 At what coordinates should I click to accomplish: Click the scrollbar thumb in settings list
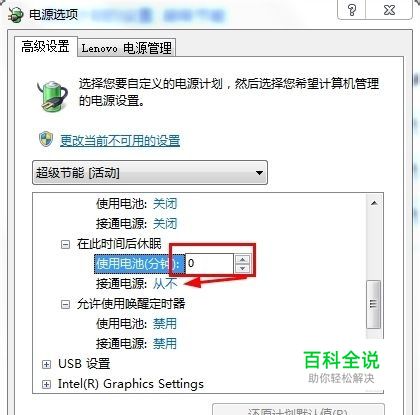373,304
